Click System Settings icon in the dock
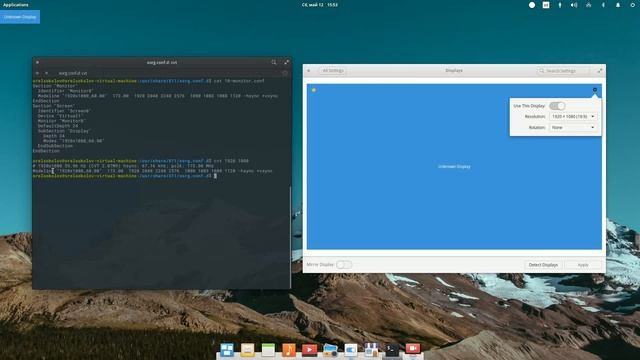Screen dimensions: 640x360 [x=351, y=350]
